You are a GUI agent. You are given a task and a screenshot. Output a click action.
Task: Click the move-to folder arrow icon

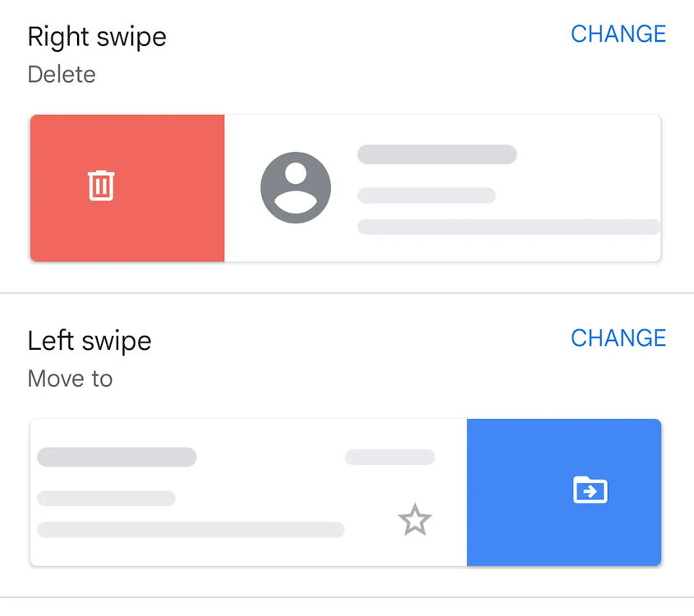(590, 490)
